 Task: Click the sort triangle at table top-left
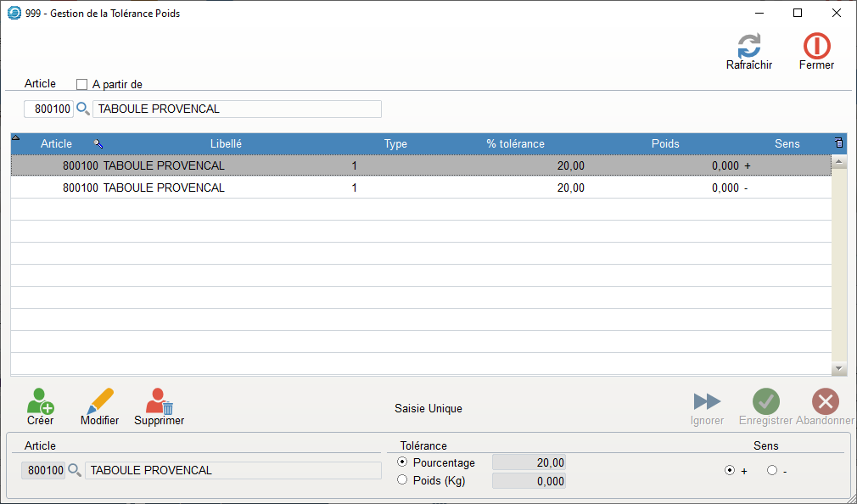pyautogui.click(x=16, y=138)
